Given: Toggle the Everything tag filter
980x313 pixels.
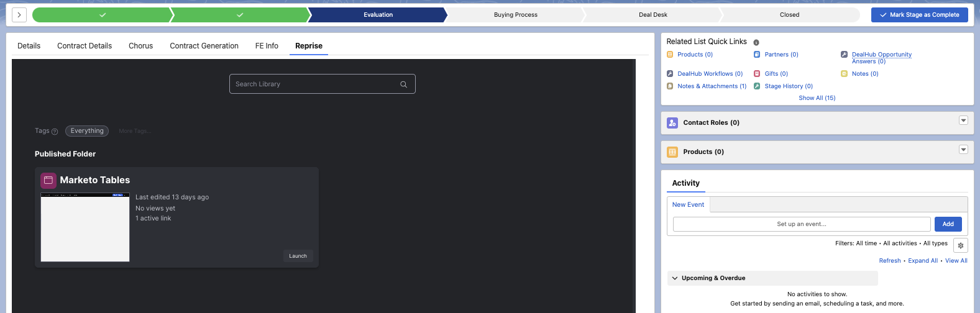Looking at the screenshot, I should point(87,131).
